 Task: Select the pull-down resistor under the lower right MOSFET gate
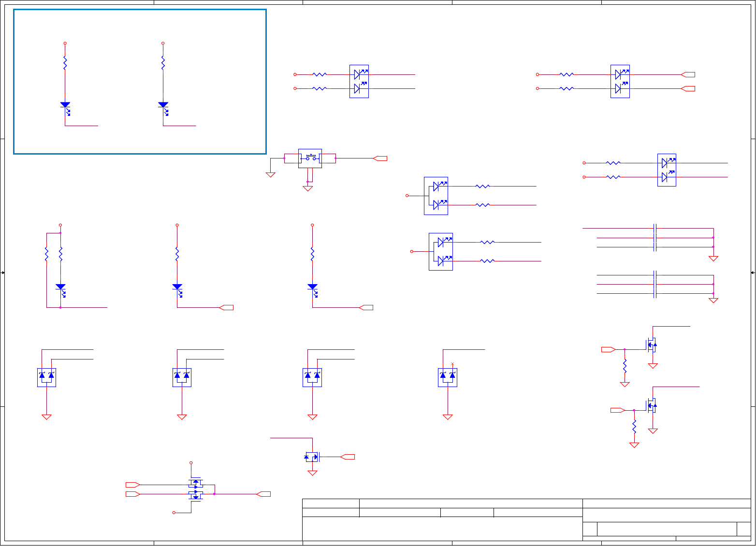634,426
